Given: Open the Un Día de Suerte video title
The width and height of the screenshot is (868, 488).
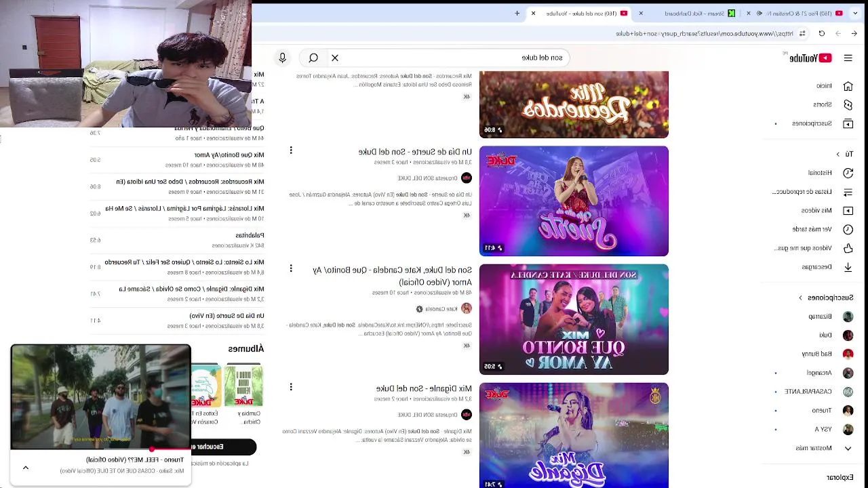Looking at the screenshot, I should click(x=415, y=152).
